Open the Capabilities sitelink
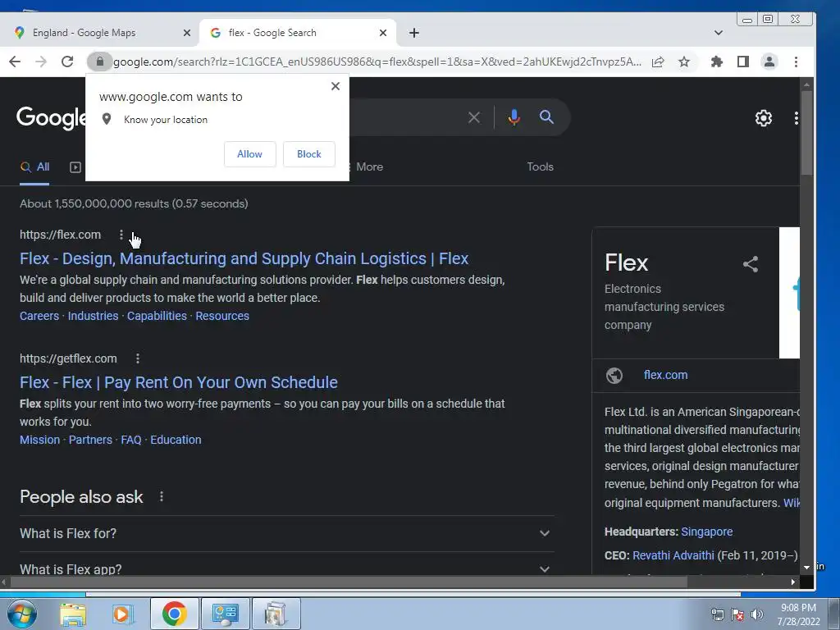 pos(157,316)
